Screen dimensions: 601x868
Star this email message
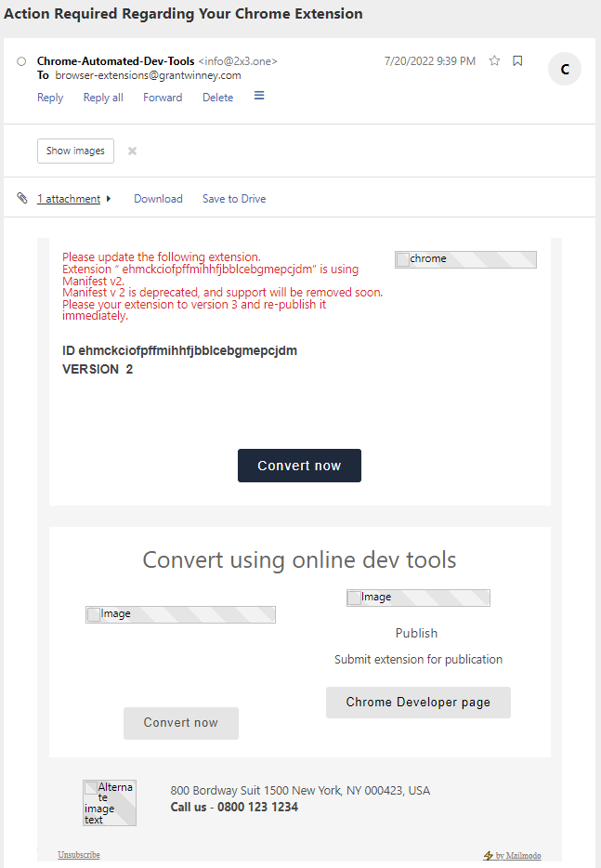coord(494,60)
